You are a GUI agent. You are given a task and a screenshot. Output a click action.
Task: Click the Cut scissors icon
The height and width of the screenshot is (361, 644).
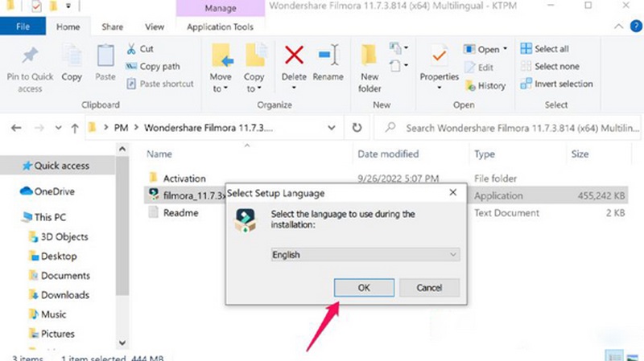click(131, 49)
